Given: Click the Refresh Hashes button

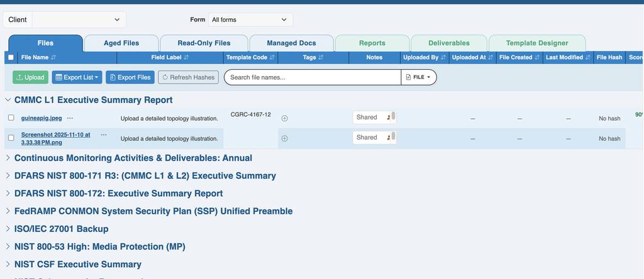Looking at the screenshot, I should [x=189, y=77].
